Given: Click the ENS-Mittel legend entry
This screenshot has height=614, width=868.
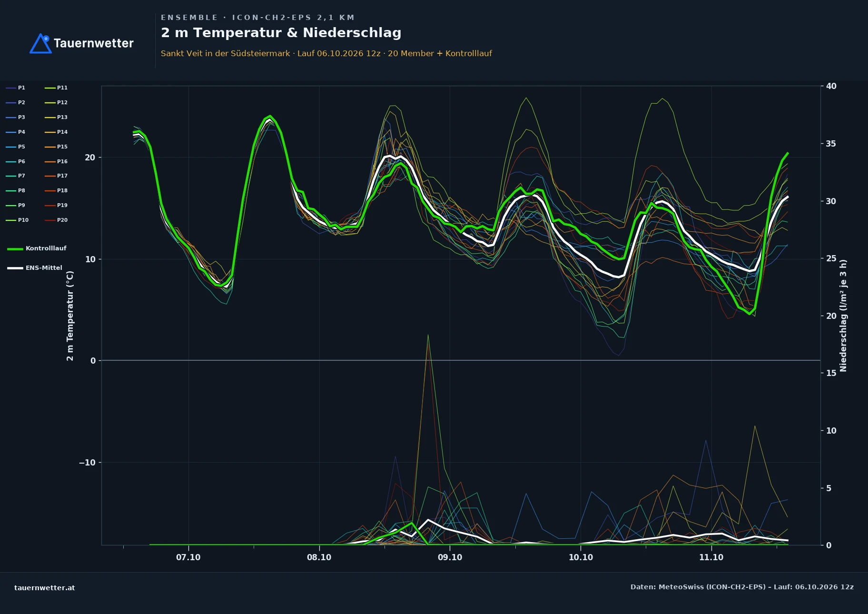Looking at the screenshot, I should pos(35,268).
